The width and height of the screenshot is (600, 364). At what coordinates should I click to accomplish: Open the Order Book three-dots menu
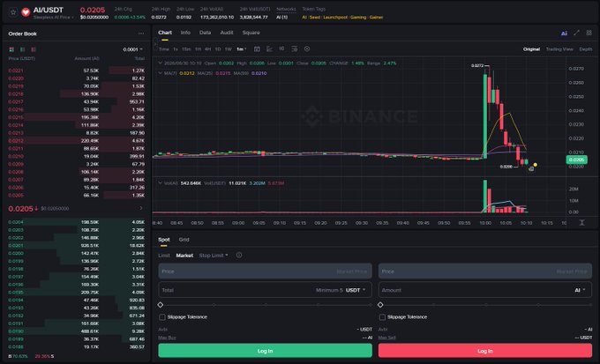[x=141, y=33]
